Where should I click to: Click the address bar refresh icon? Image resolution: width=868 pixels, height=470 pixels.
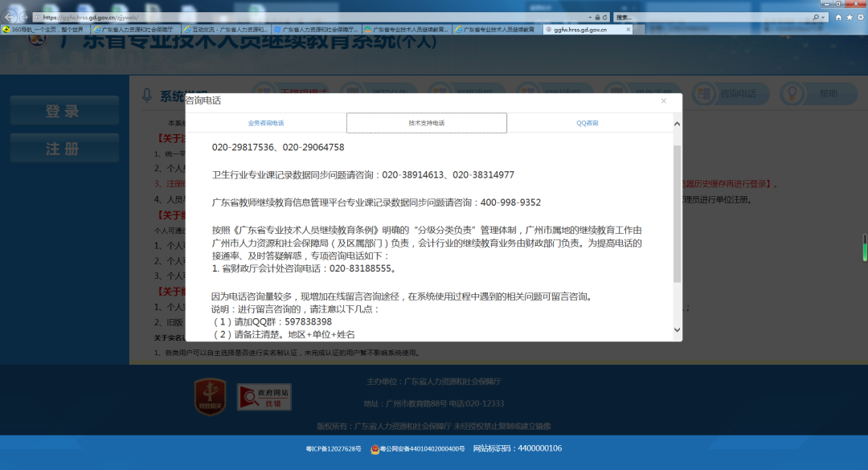(x=605, y=17)
